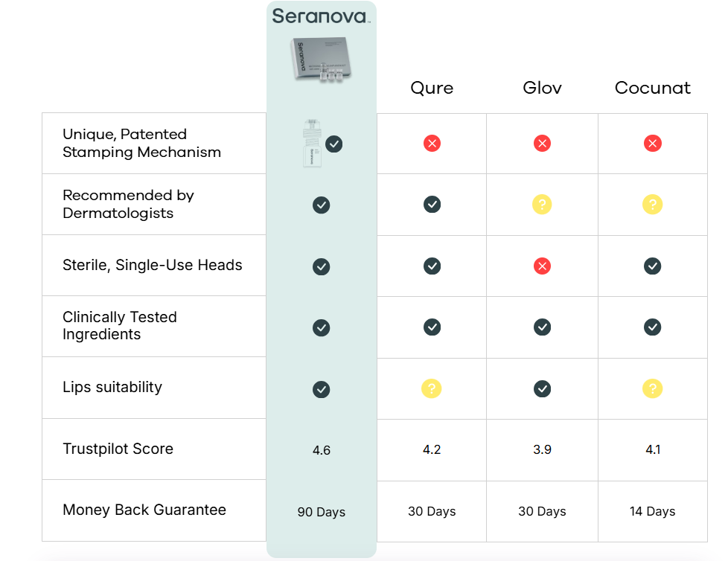
Task: Click Qure's yellow question mark for Lips suitability
Action: (x=432, y=388)
